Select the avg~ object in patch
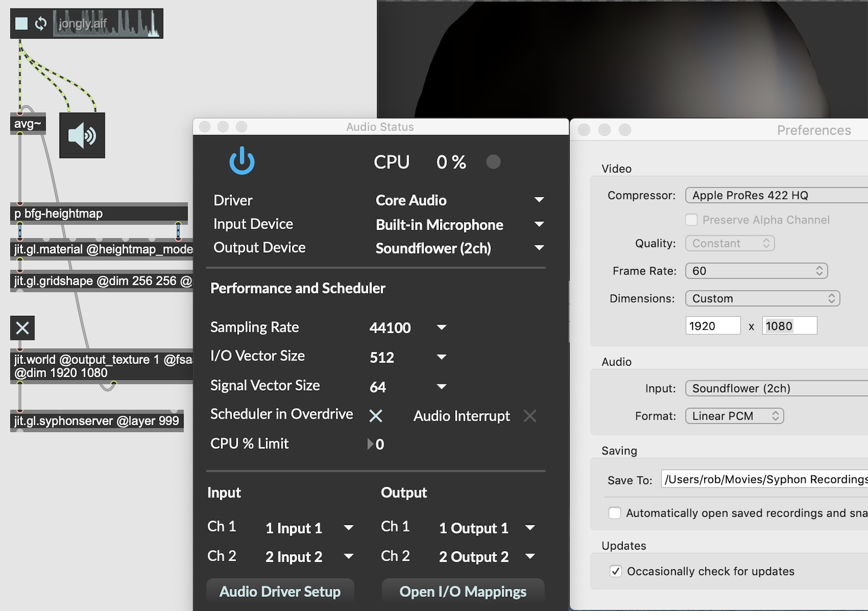Image resolution: width=868 pixels, height=611 pixels. [x=28, y=124]
